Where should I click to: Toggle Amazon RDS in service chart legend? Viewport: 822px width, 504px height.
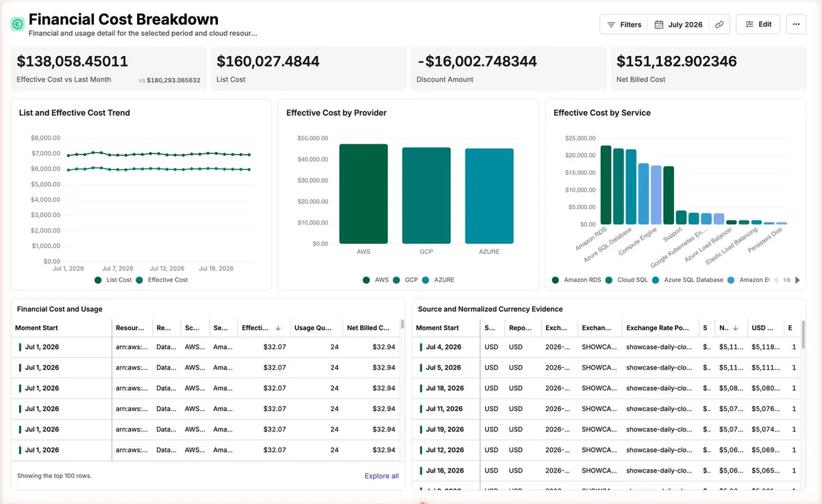click(x=578, y=280)
